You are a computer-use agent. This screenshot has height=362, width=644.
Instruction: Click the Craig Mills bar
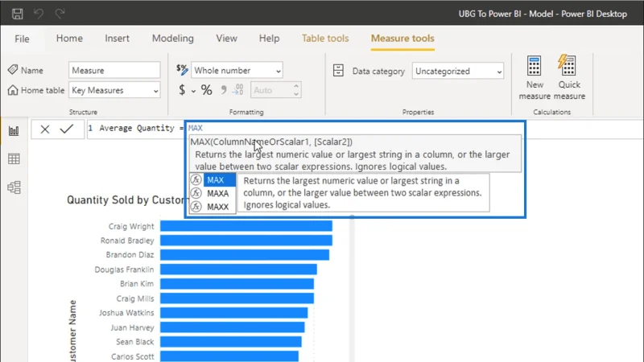(x=237, y=298)
